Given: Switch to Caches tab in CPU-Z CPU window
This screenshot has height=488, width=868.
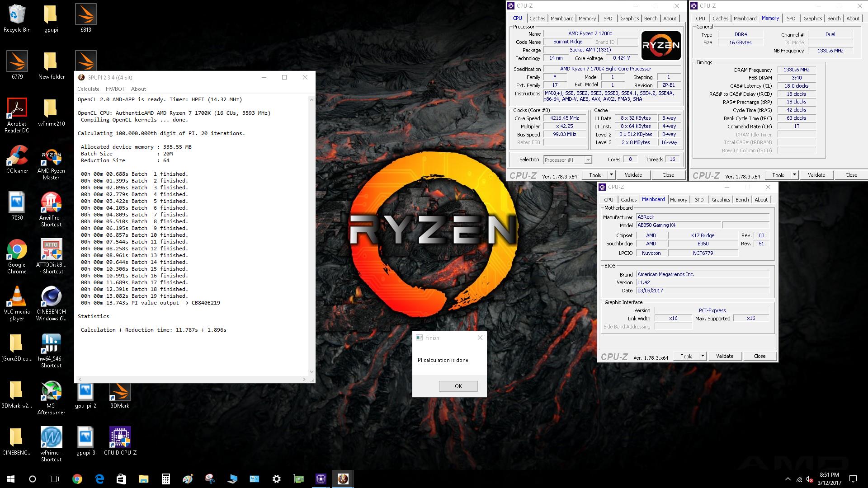Looking at the screenshot, I should click(538, 19).
